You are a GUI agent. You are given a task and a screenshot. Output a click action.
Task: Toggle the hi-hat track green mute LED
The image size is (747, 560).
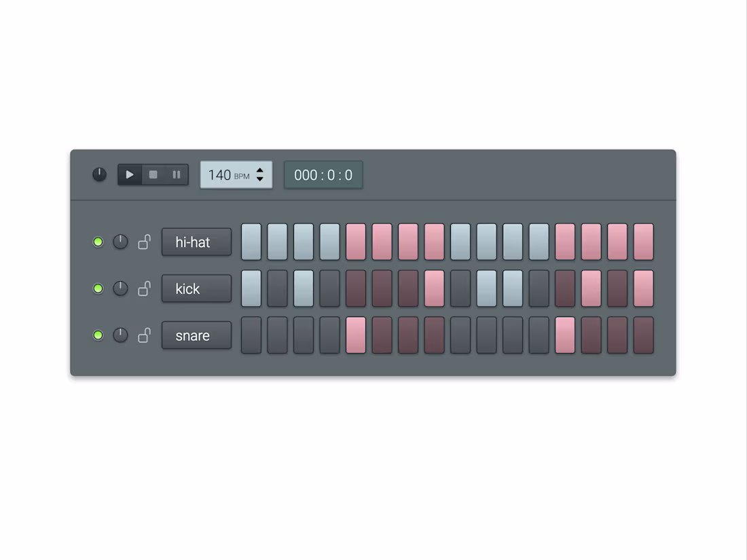click(x=98, y=242)
